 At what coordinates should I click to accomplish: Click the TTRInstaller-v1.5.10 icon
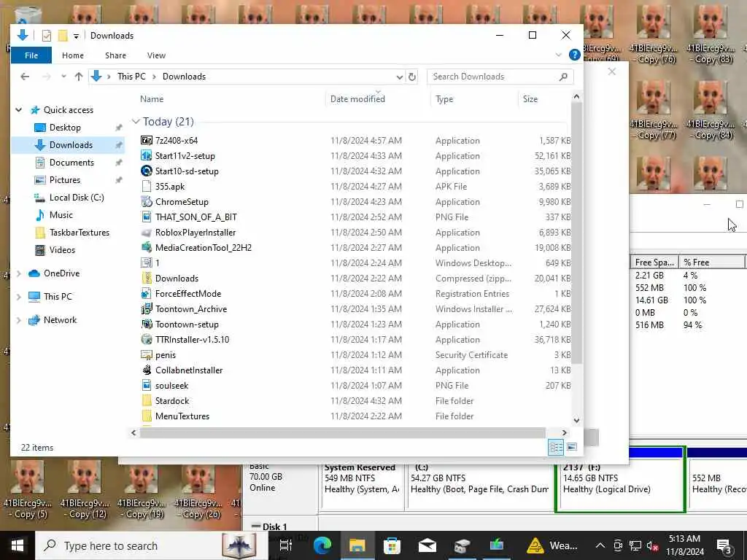[x=146, y=340]
